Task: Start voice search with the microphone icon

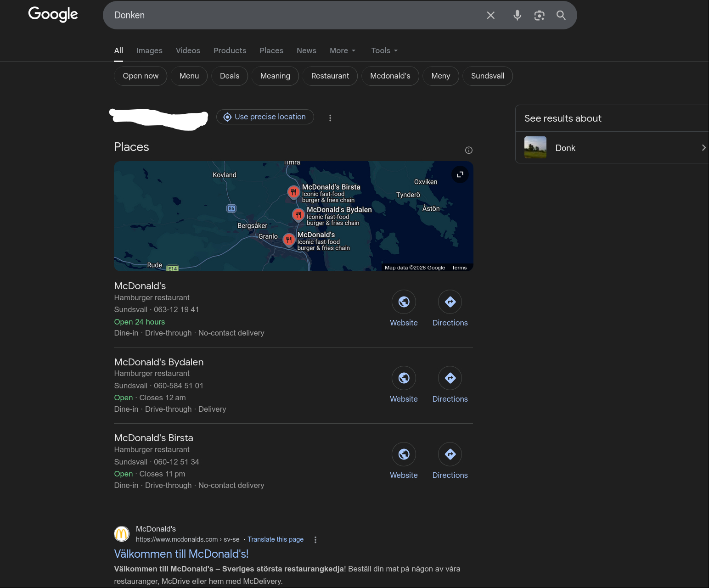Action: coord(517,15)
